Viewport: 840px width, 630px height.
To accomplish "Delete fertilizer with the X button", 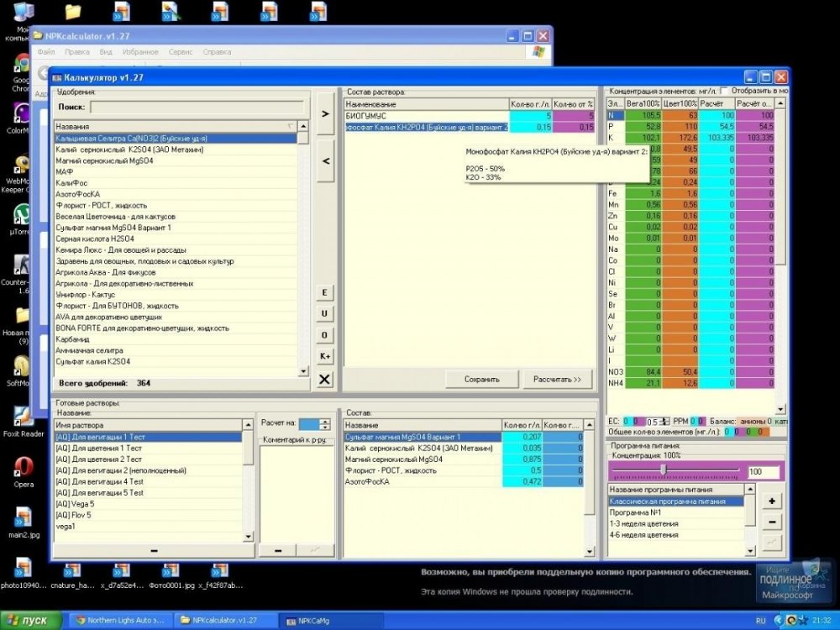I will [x=324, y=380].
